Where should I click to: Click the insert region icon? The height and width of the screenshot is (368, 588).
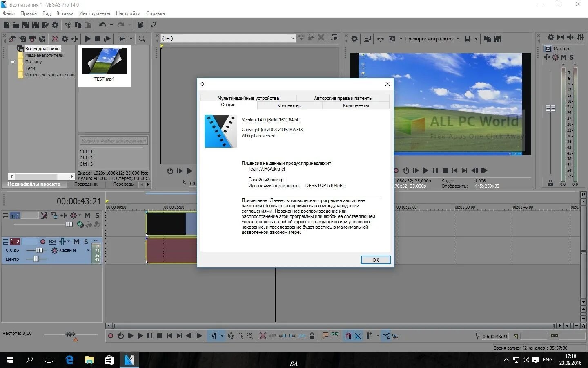335,336
